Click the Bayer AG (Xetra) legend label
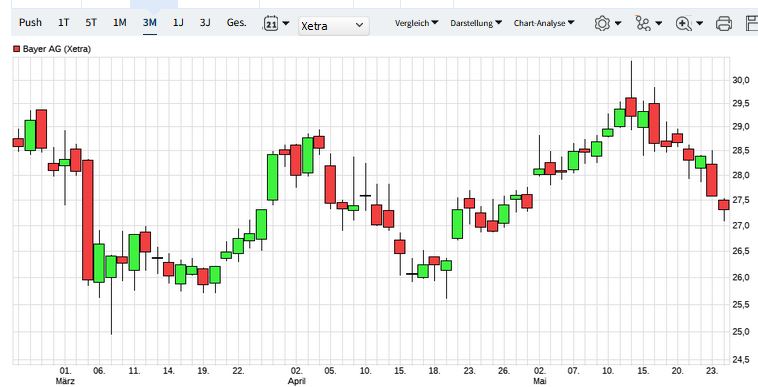This screenshot has height=387, width=758. (57, 49)
